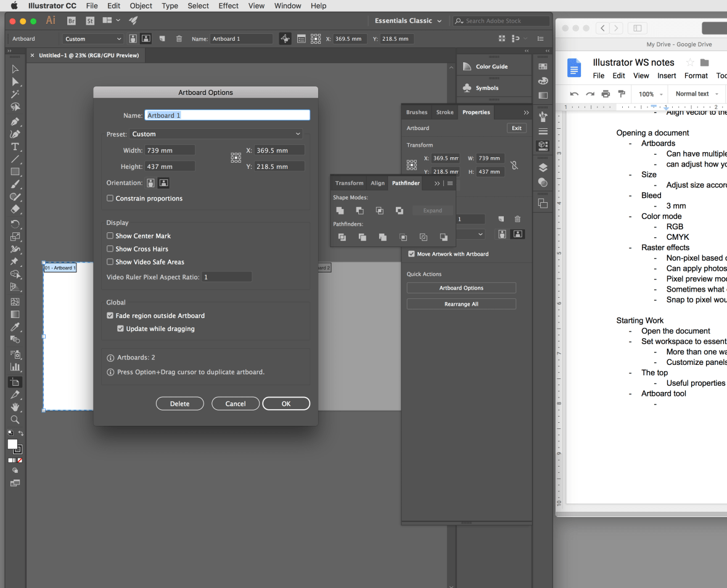Click the Fill color swatch
Viewport: 727px width, 588px height.
[x=11, y=444]
